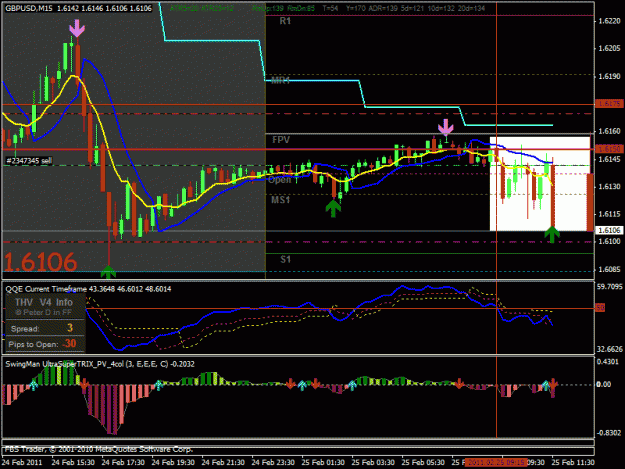The image size is (625, 469).
Task: Click the 'Pips to Open' value -30
Action: coord(69,343)
